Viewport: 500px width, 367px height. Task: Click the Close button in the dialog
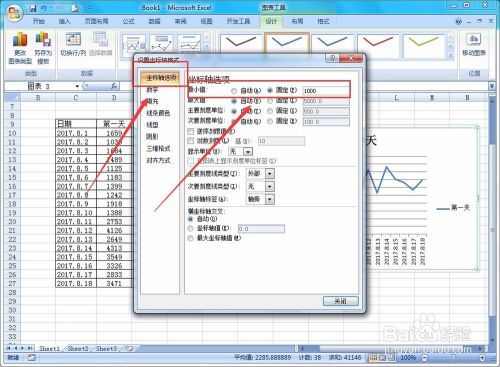(x=341, y=301)
